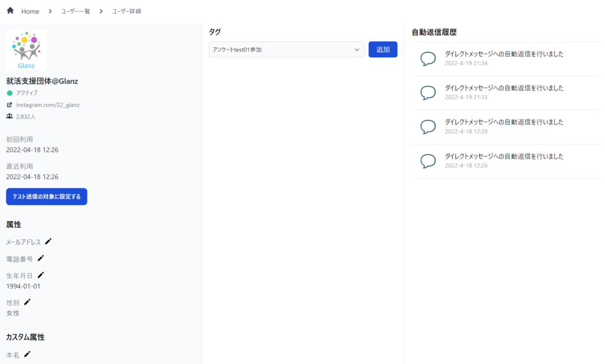Edit 性別 with pencil icon
The height and width of the screenshot is (364, 605).
coord(27,302)
